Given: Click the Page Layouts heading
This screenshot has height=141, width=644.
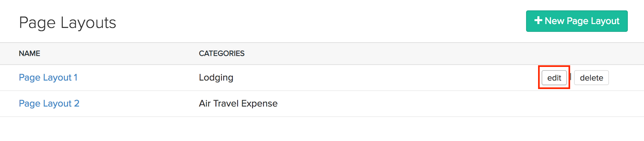Looking at the screenshot, I should (x=67, y=23).
